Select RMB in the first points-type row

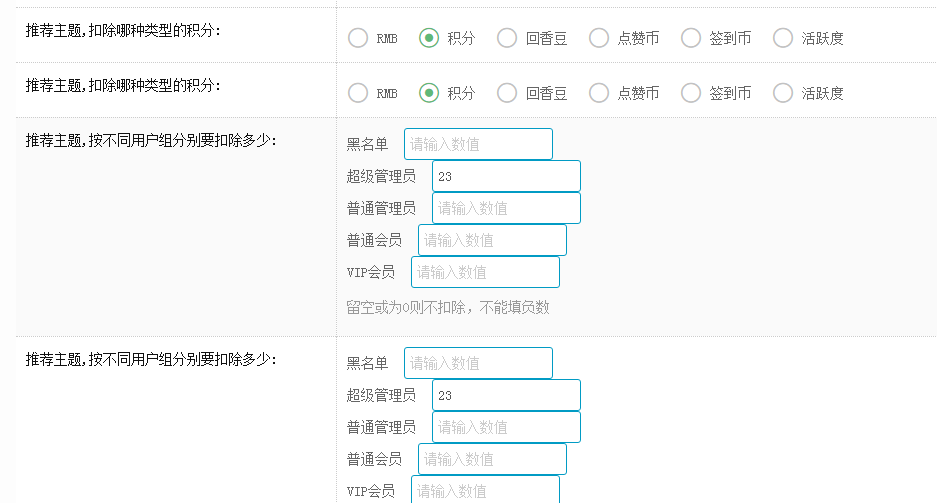358,38
